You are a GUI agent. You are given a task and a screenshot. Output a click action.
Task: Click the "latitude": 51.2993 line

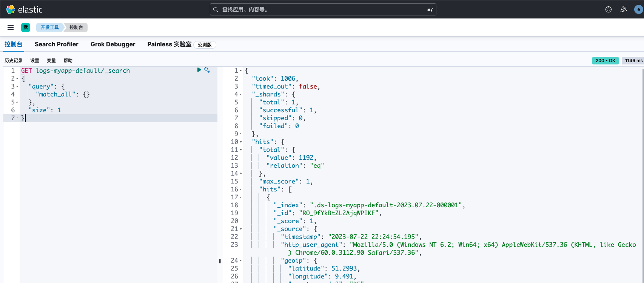pos(324,268)
